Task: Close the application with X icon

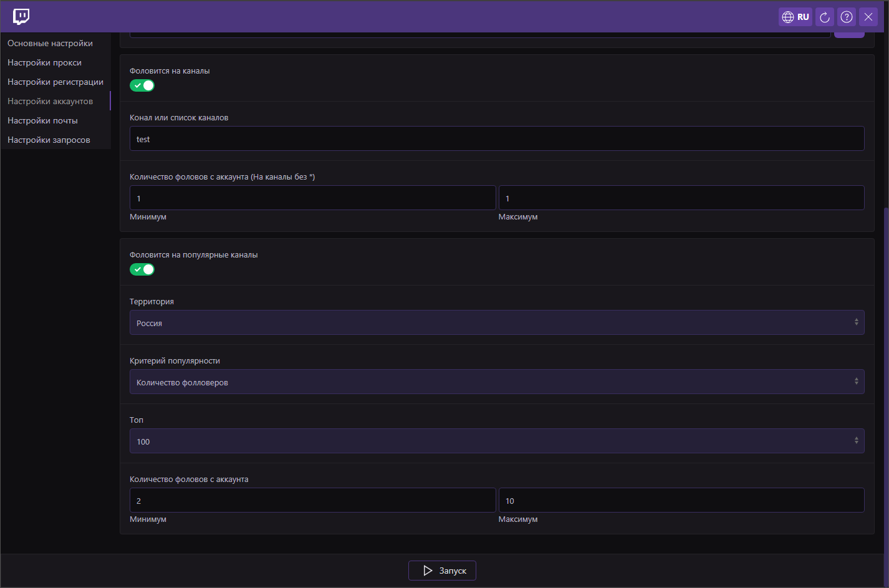Action: 868,17
